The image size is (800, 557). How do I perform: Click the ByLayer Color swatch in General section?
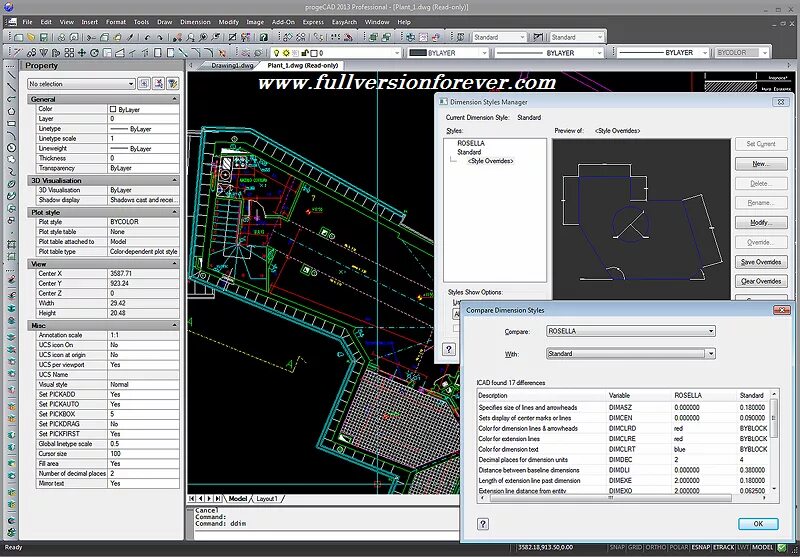(x=113, y=109)
